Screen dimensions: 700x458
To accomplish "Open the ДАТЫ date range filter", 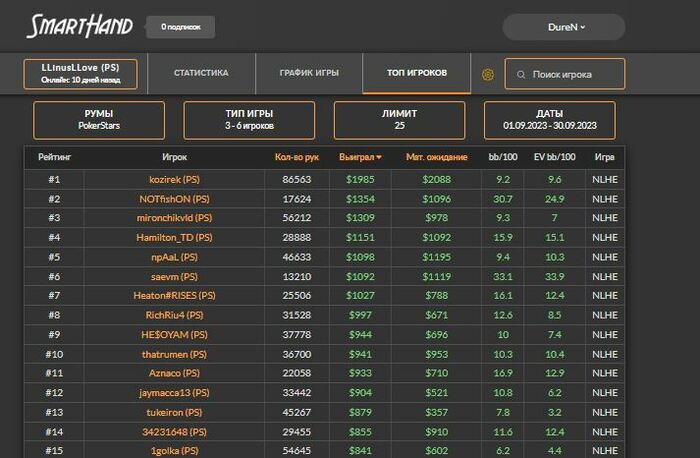I will (550, 120).
